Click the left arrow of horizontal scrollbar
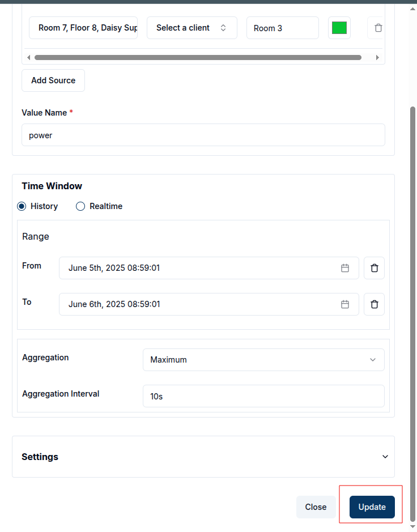Screen dimensions: 417x532 [29, 57]
